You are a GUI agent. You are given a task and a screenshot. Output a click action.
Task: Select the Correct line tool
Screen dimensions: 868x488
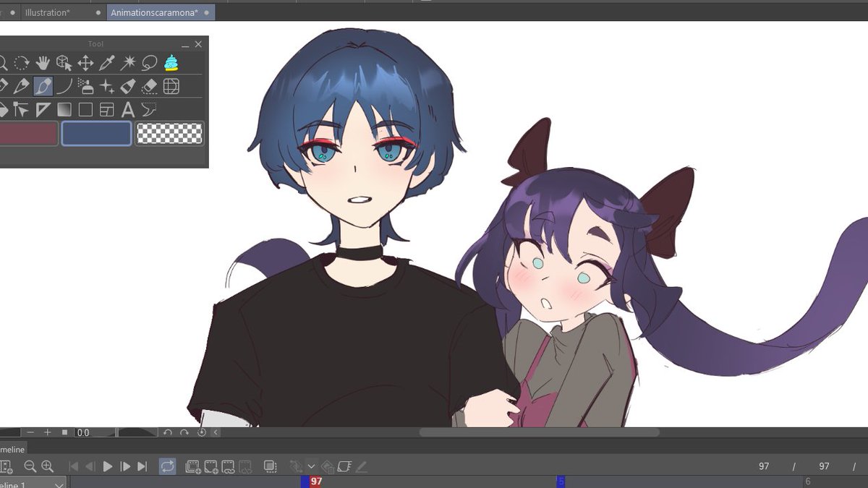coord(22,110)
